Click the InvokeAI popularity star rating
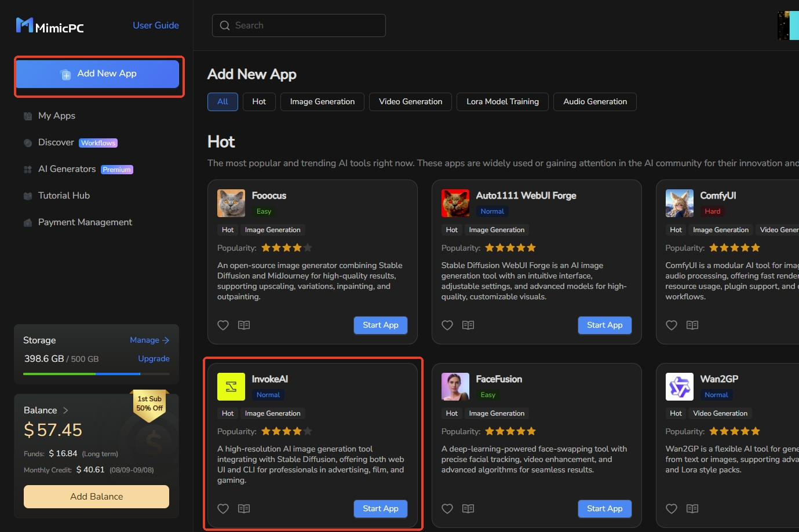The width and height of the screenshot is (799, 532). click(287, 431)
